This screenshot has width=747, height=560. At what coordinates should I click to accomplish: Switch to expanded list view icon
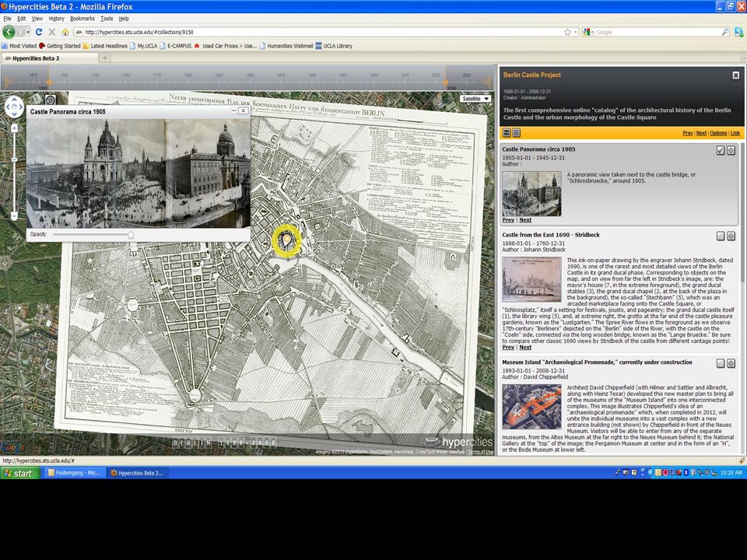pyautogui.click(x=507, y=133)
